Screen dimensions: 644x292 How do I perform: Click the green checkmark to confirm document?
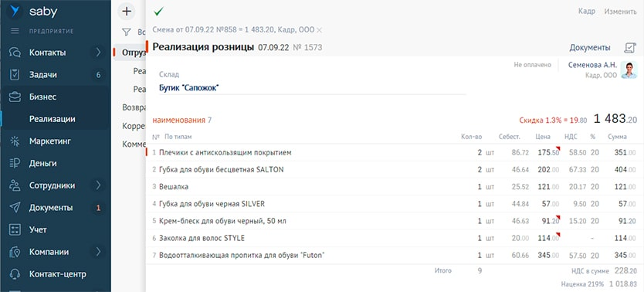tap(158, 12)
